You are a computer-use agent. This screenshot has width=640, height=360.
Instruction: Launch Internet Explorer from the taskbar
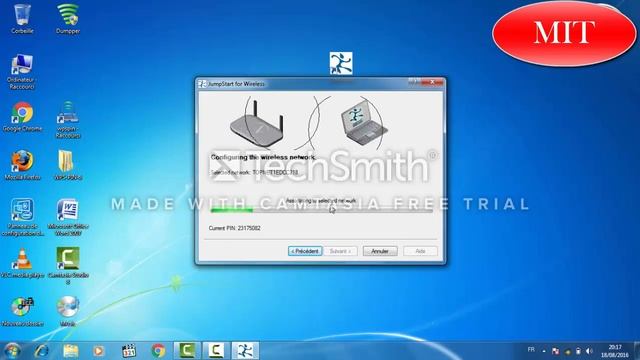click(42, 351)
